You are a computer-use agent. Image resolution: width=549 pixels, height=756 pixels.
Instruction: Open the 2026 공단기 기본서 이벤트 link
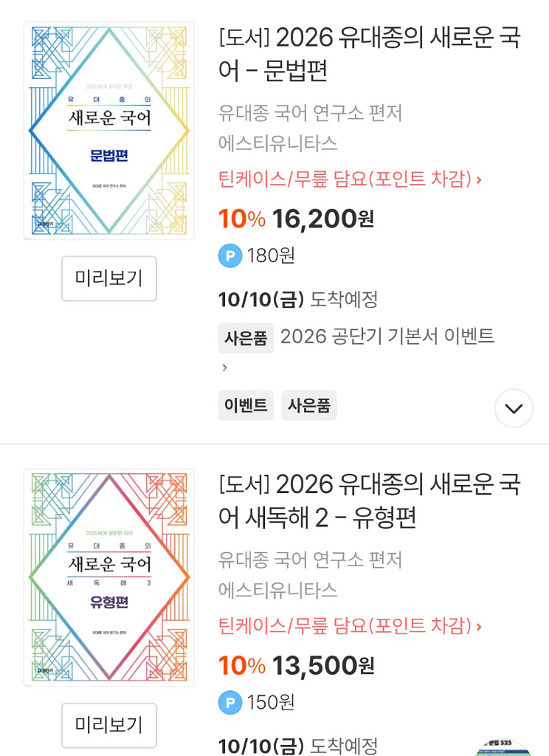[x=387, y=337]
